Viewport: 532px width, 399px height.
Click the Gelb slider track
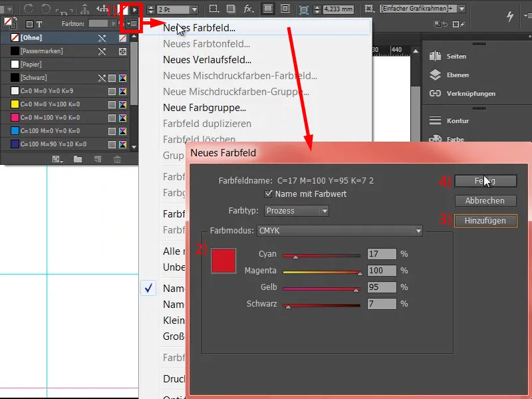tap(321, 289)
